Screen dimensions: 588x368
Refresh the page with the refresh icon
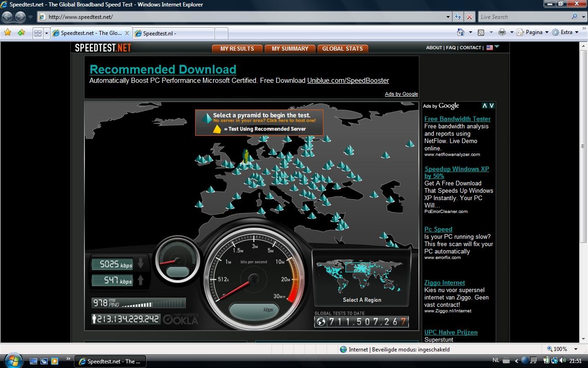click(458, 17)
